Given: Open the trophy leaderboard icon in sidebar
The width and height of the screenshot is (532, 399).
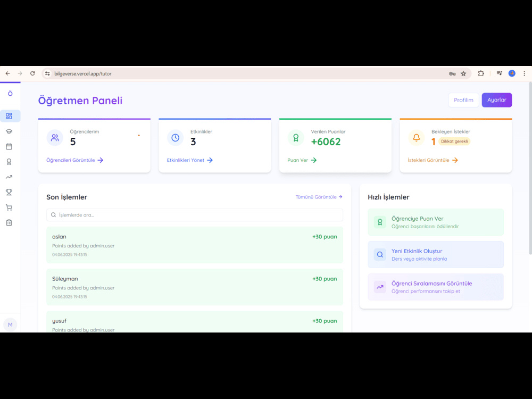Looking at the screenshot, I should click(x=9, y=193).
